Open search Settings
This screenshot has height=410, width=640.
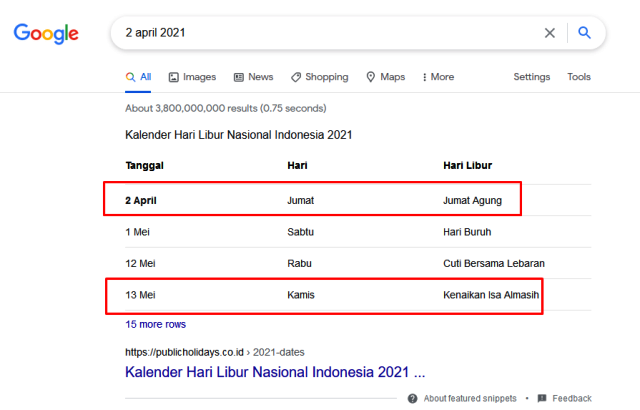[531, 77]
